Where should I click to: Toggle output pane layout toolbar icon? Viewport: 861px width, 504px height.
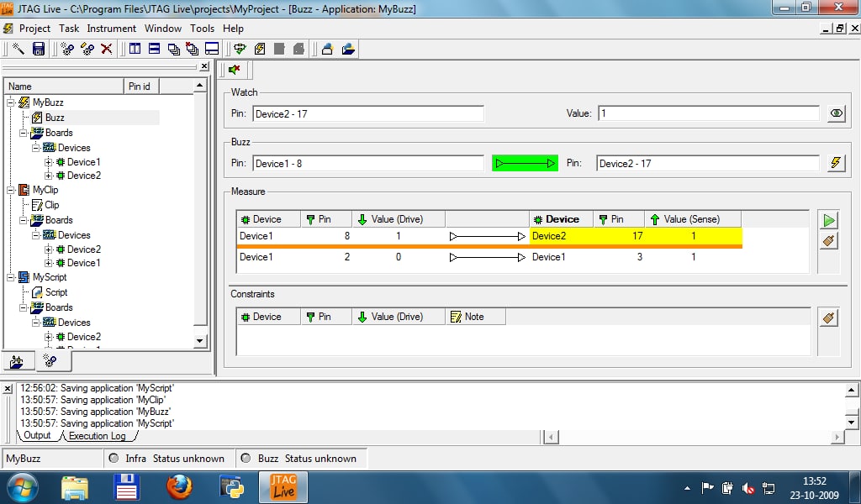[x=212, y=49]
